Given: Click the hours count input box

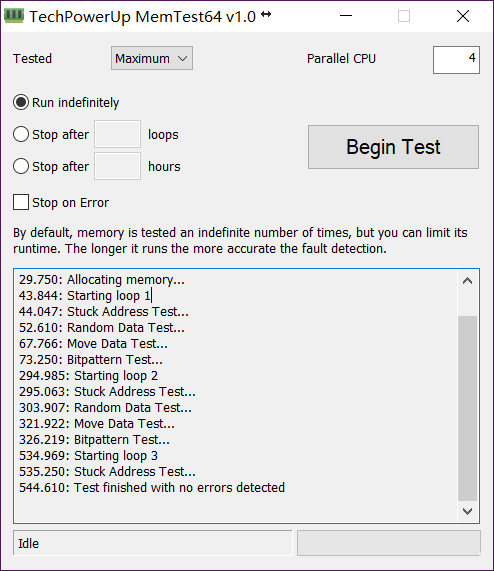Looking at the screenshot, I should 117,166.
